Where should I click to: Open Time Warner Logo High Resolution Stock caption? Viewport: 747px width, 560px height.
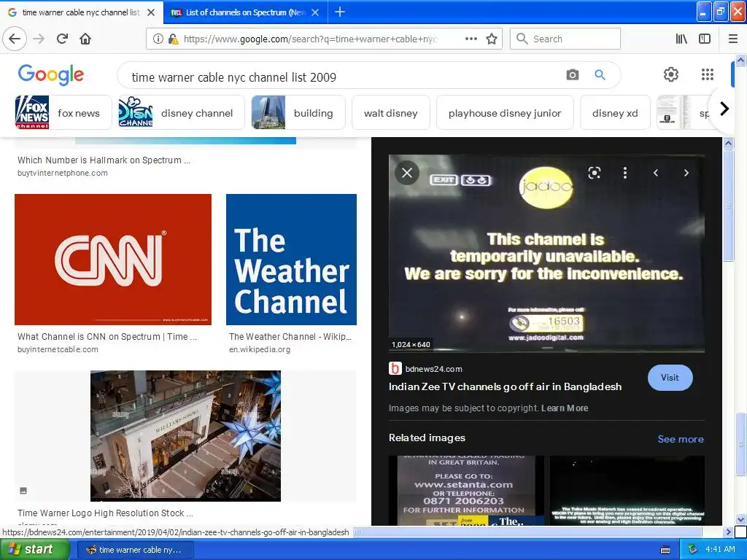[105, 513]
